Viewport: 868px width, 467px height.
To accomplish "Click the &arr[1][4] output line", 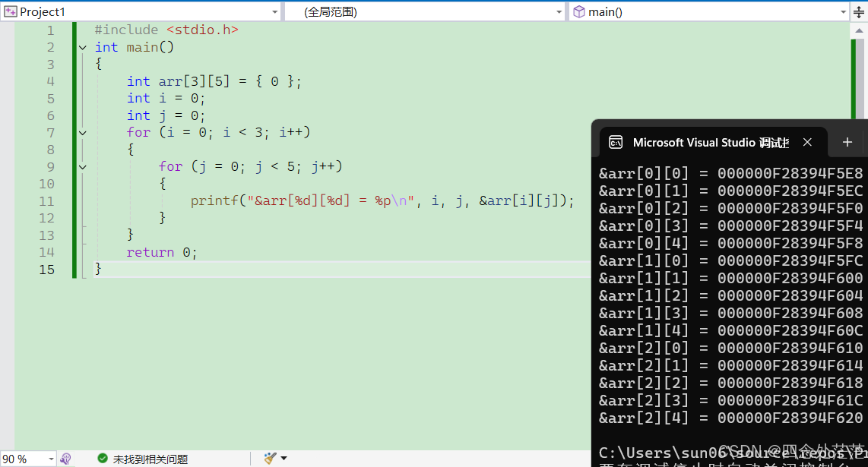I will click(730, 331).
